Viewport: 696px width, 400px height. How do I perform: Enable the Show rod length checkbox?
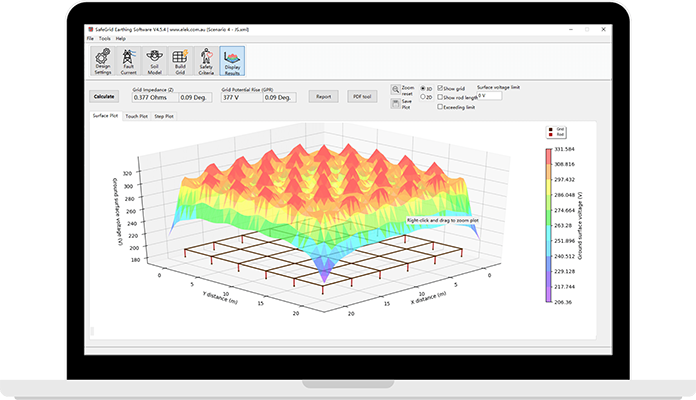click(440, 97)
